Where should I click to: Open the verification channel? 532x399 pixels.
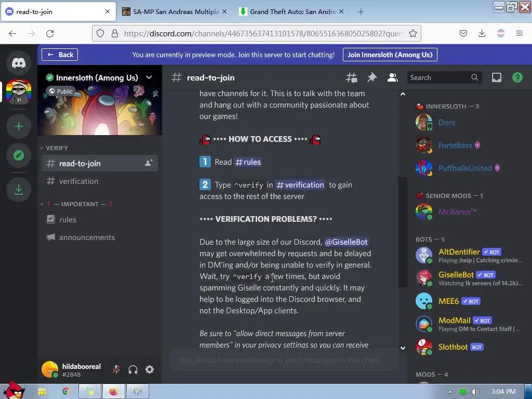(100, 181)
